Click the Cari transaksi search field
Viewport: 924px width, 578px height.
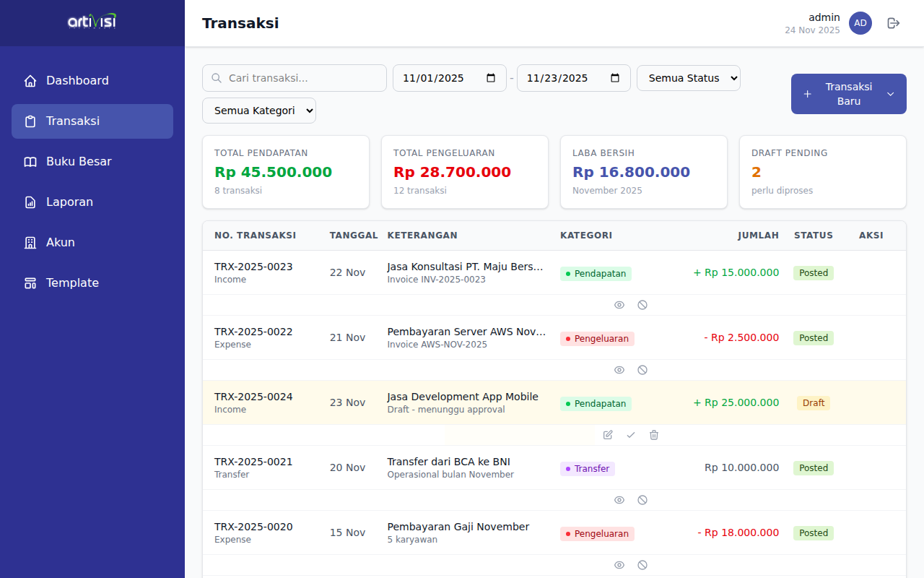point(294,77)
